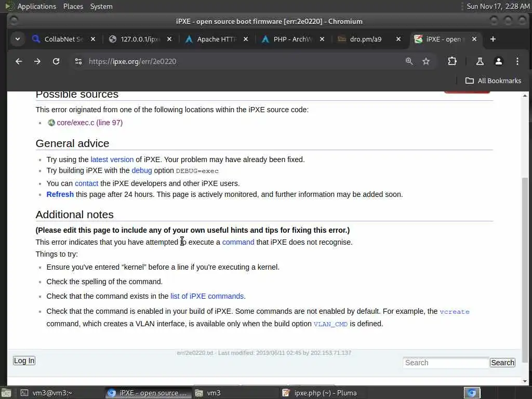Screen dimensions: 532x399
Task: Click the scrollbar down arrow
Action: pos(525,381)
